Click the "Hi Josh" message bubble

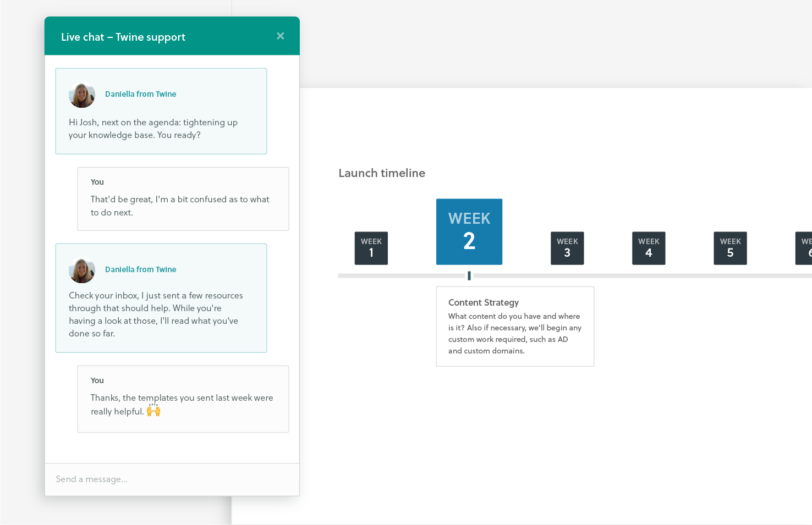click(x=161, y=129)
